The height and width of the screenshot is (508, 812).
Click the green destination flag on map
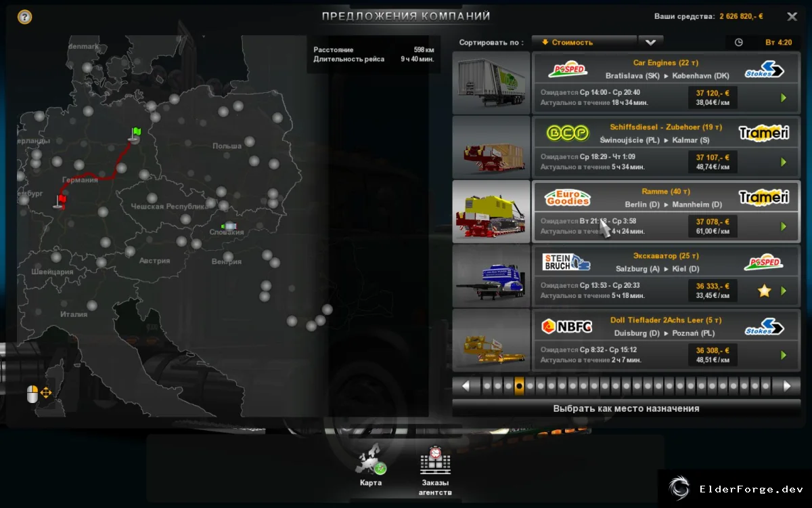pyautogui.click(x=136, y=133)
